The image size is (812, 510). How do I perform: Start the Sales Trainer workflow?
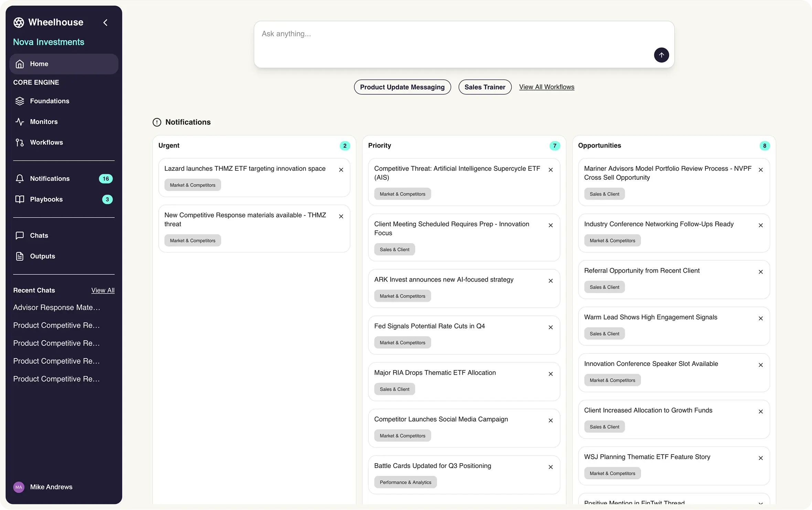pos(485,87)
